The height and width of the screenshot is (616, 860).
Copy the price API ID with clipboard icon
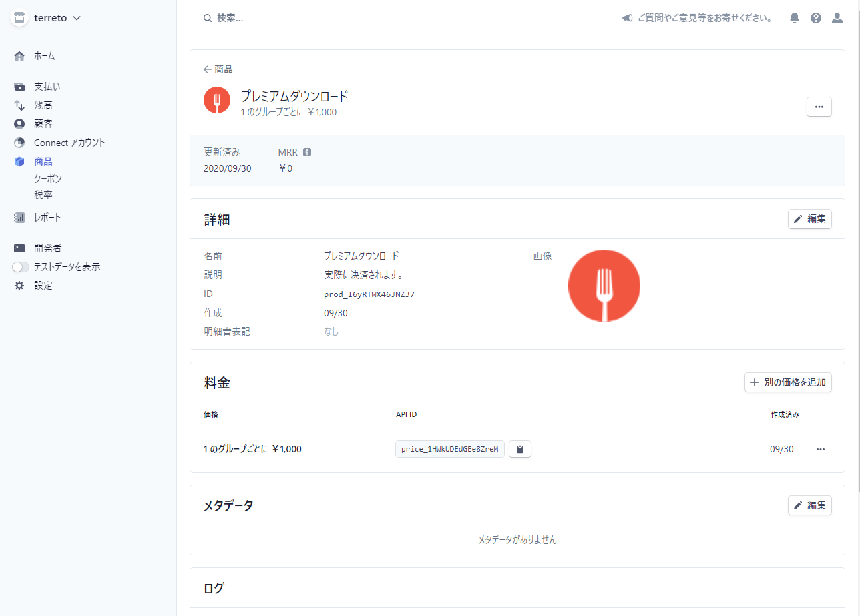519,449
